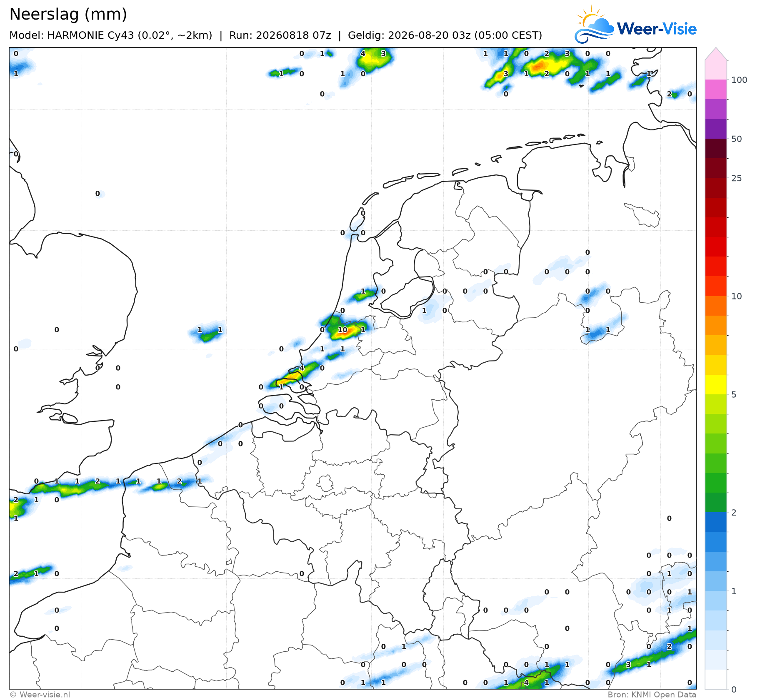Click the white 0 mm band at scale bottom
This screenshot has width=760, height=700.
tap(716, 679)
